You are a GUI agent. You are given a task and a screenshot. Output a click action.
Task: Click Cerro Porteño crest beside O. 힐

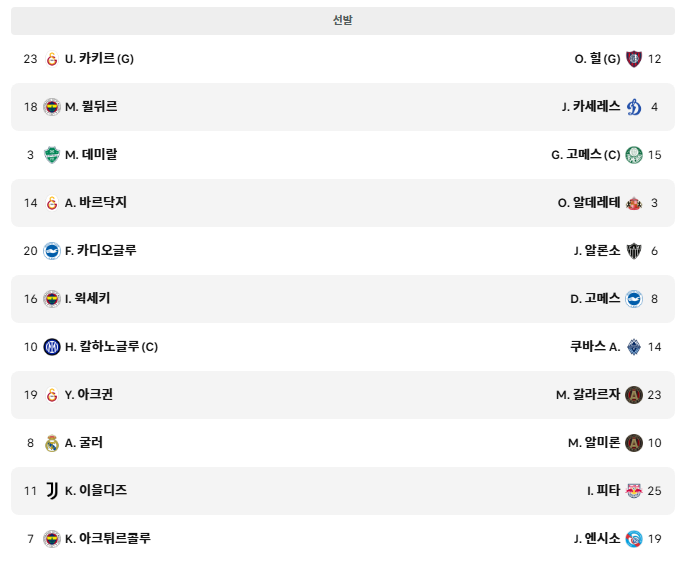(634, 59)
